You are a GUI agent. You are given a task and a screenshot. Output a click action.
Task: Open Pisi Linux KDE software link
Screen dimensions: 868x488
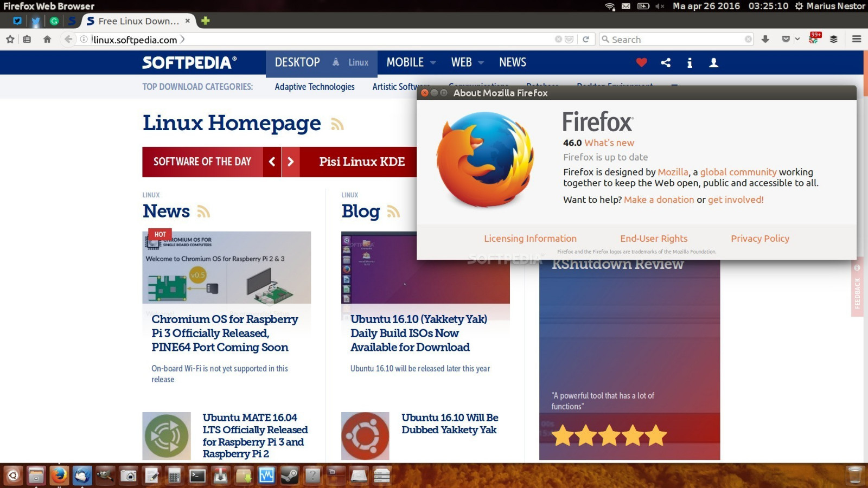pos(362,162)
